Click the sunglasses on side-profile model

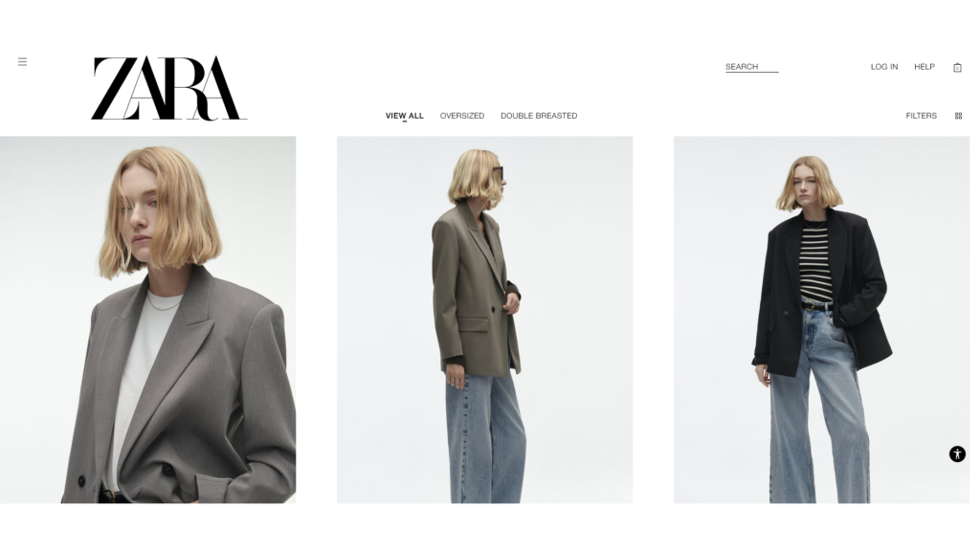coord(498,172)
